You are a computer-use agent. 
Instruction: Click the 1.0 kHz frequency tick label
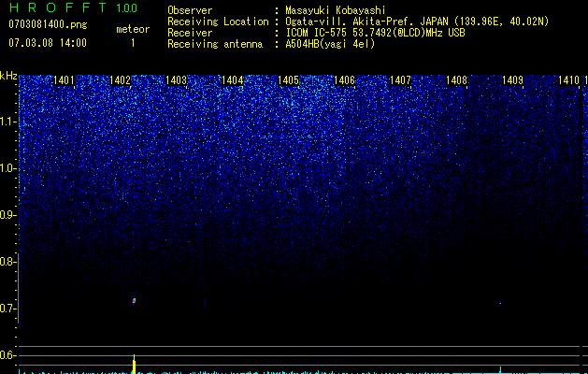pos(7,168)
